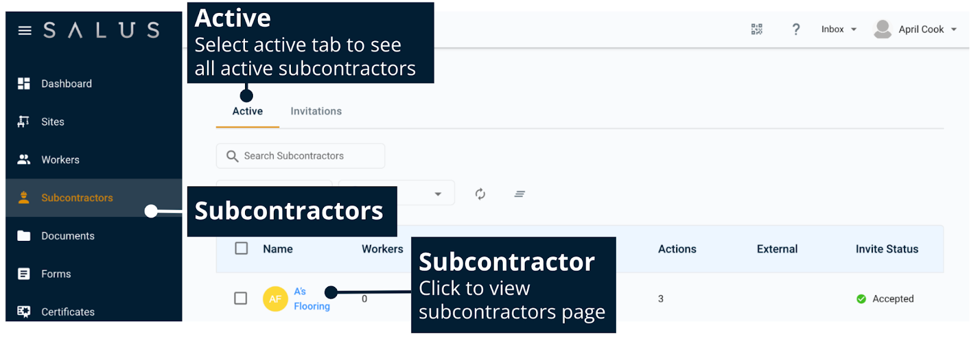Click the Sites crane icon
The height and width of the screenshot is (339, 980).
click(x=24, y=121)
